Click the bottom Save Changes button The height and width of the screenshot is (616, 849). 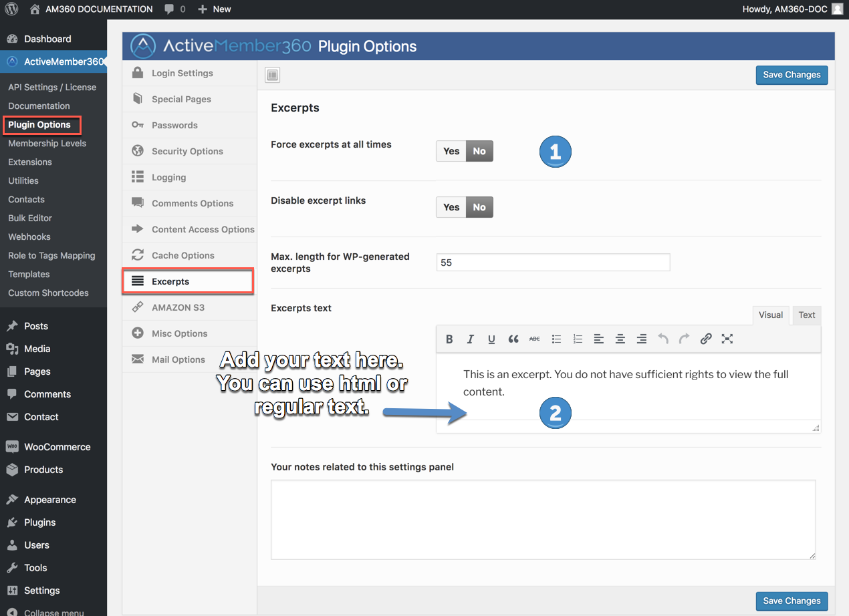(x=792, y=601)
